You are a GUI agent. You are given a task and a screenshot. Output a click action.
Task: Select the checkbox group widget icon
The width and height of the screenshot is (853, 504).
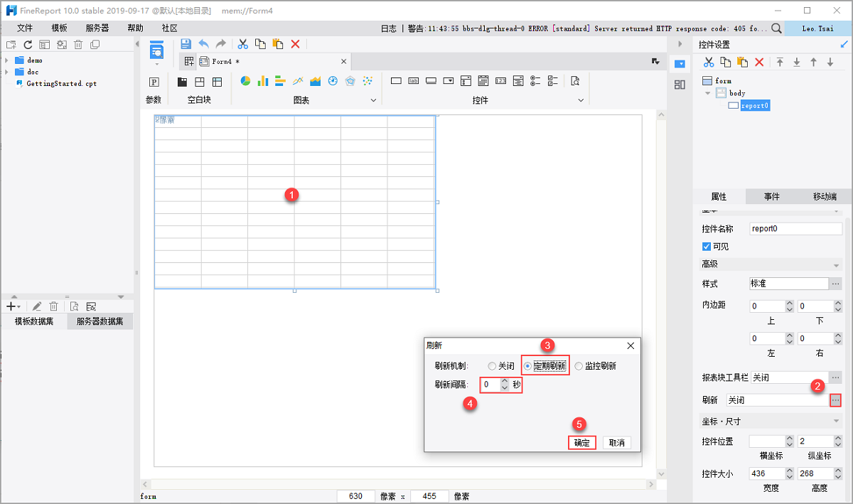(x=552, y=81)
